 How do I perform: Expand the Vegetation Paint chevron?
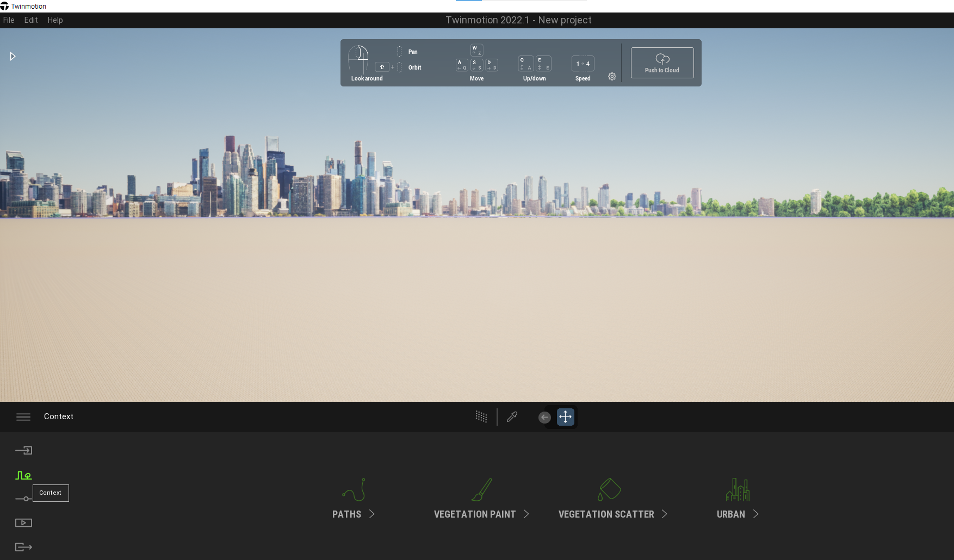coord(526,514)
